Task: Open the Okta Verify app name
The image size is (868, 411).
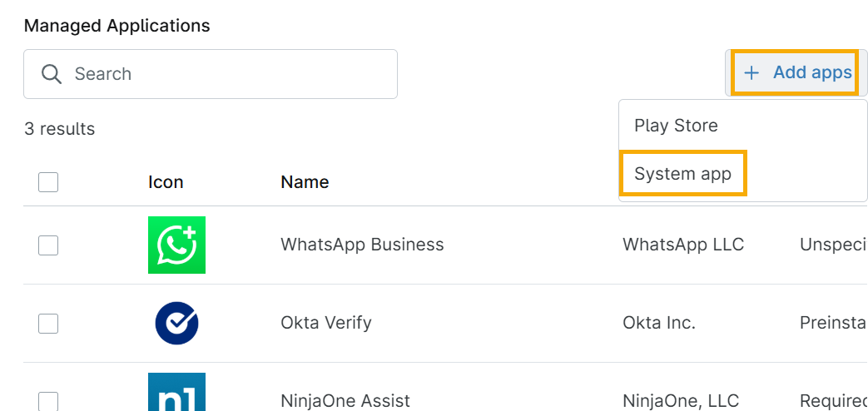Action: (x=326, y=323)
